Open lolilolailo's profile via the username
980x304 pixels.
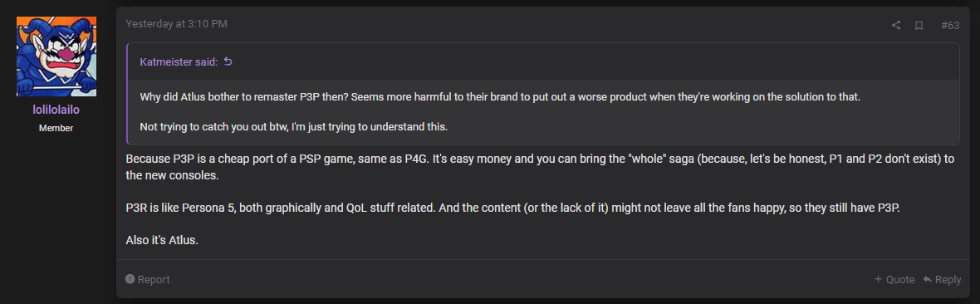coord(56,110)
